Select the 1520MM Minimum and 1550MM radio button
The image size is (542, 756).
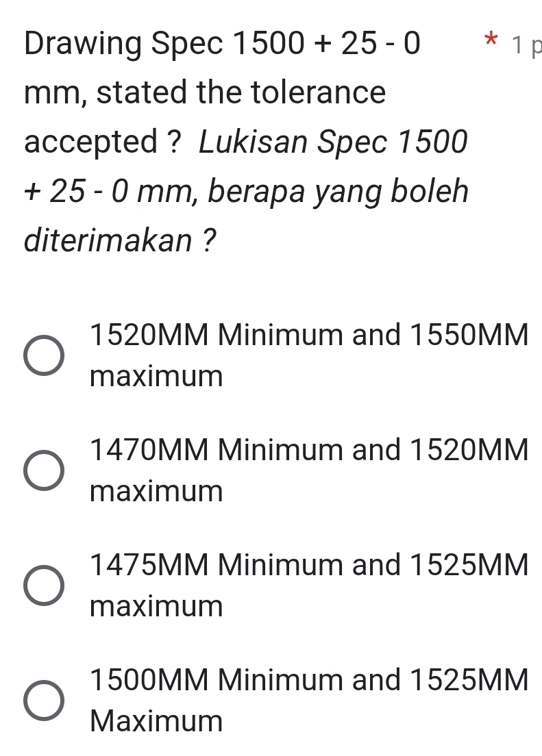(45, 357)
